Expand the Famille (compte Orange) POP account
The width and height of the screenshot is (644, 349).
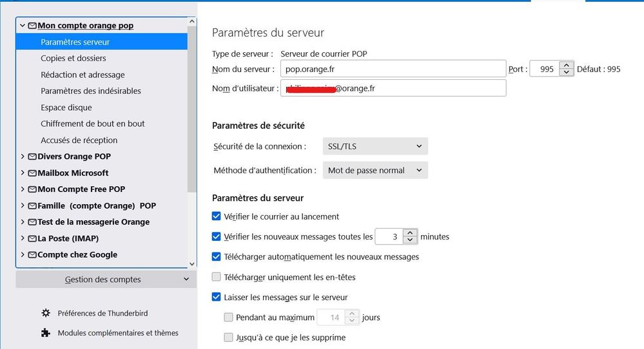click(23, 205)
